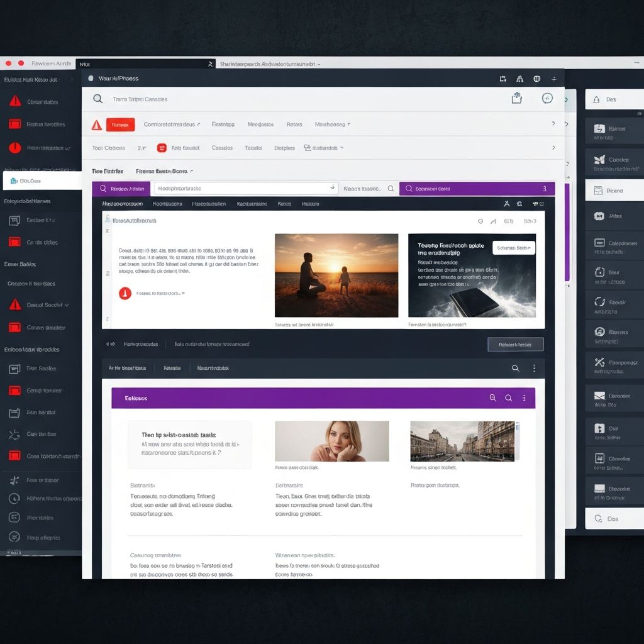Open the dropdown arrow inside the white input field

[332, 187]
